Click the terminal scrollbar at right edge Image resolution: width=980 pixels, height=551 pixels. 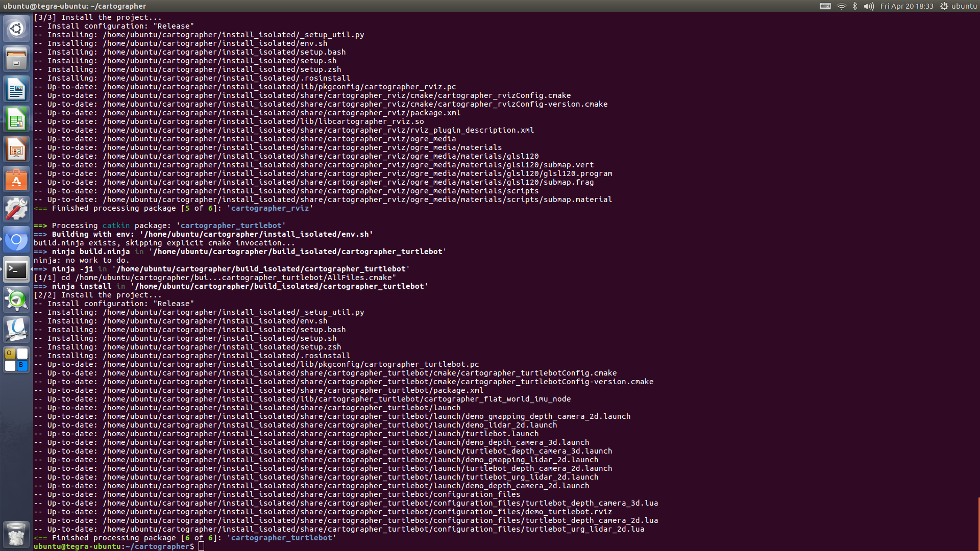point(978,523)
